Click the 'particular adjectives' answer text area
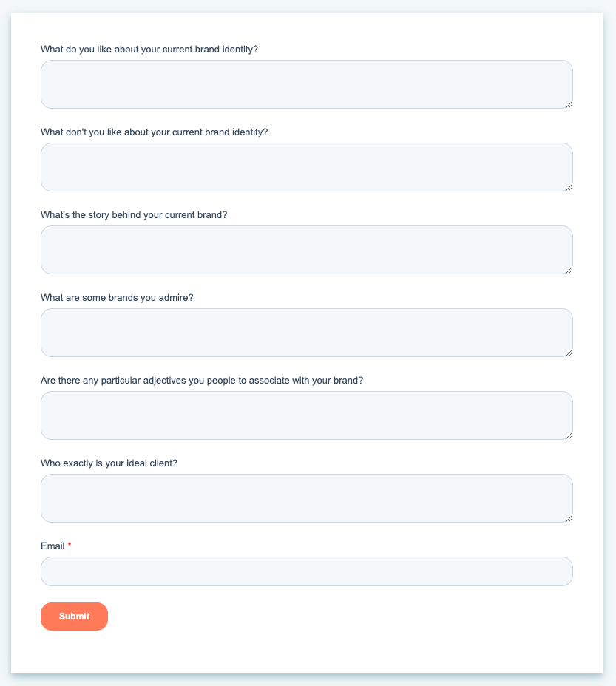This screenshot has height=686, width=616. pos(306,415)
